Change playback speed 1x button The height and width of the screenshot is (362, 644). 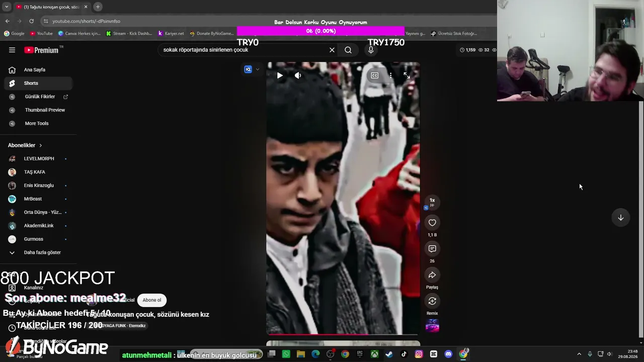click(x=432, y=202)
